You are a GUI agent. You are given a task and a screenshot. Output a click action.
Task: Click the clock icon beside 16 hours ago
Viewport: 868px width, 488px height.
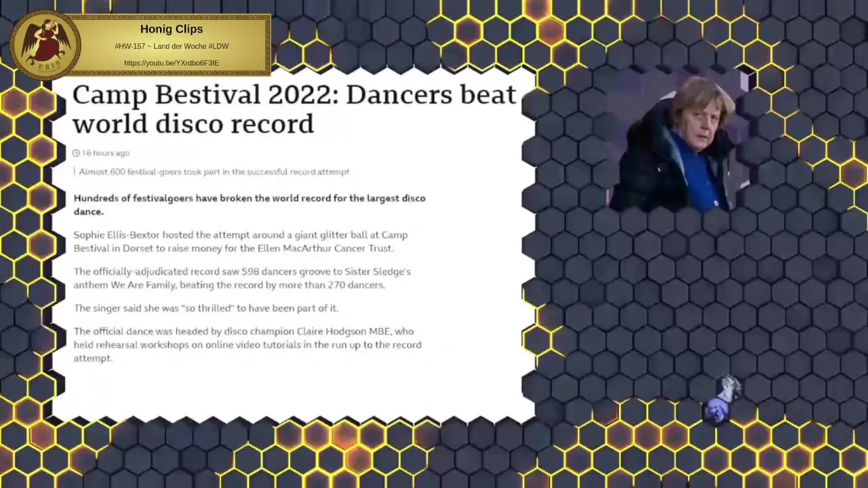76,153
